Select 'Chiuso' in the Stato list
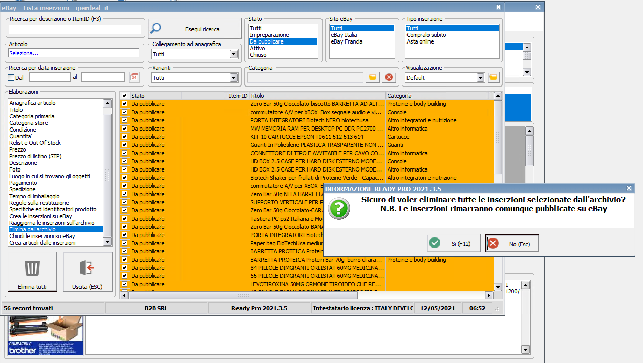 [x=283, y=55]
